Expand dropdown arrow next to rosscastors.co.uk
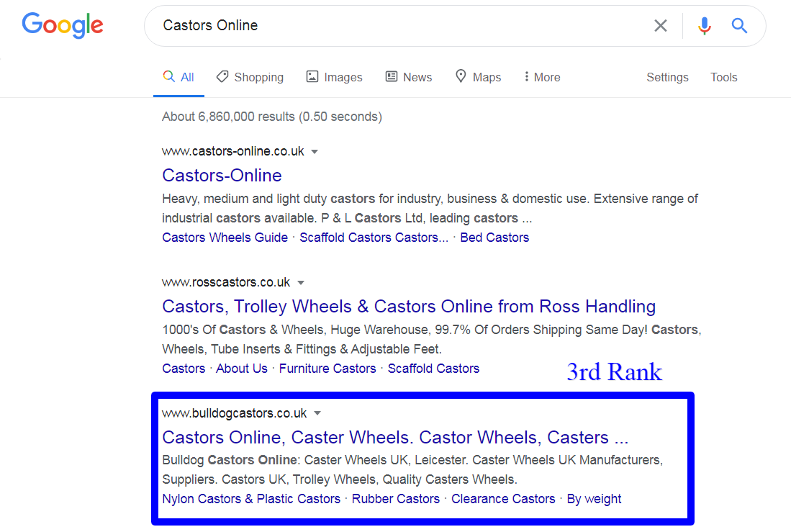The image size is (791, 532). [301, 283]
